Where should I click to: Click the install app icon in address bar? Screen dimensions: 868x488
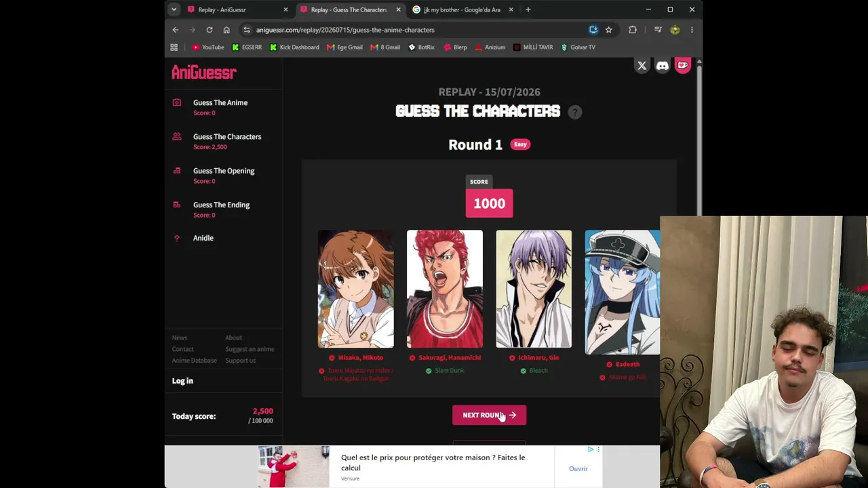593,30
